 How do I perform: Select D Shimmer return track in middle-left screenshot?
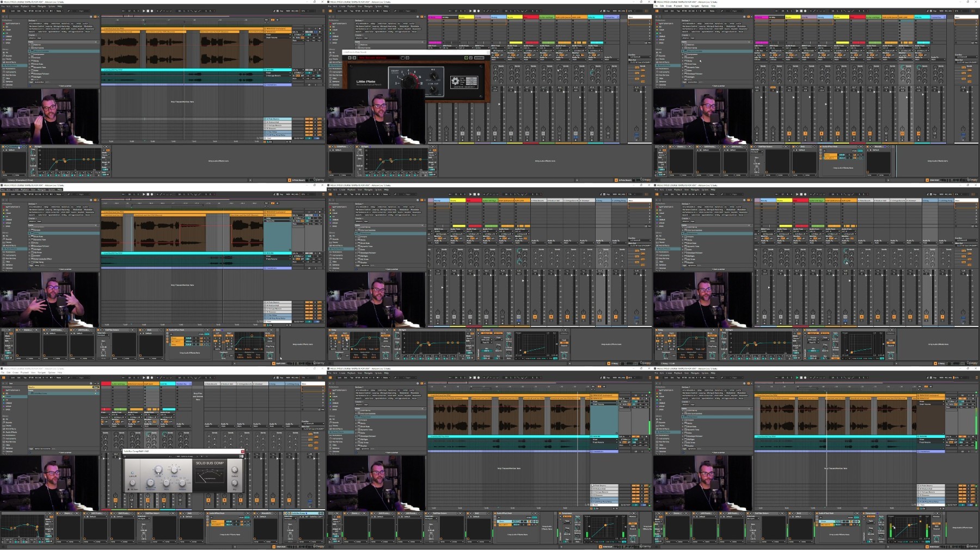click(x=278, y=312)
